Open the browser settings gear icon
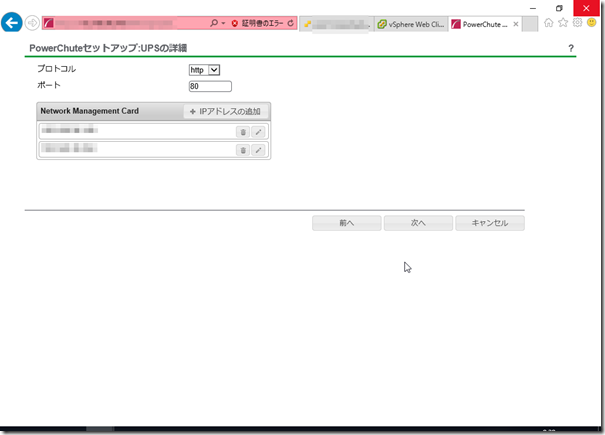This screenshot has height=435, width=605. click(577, 22)
